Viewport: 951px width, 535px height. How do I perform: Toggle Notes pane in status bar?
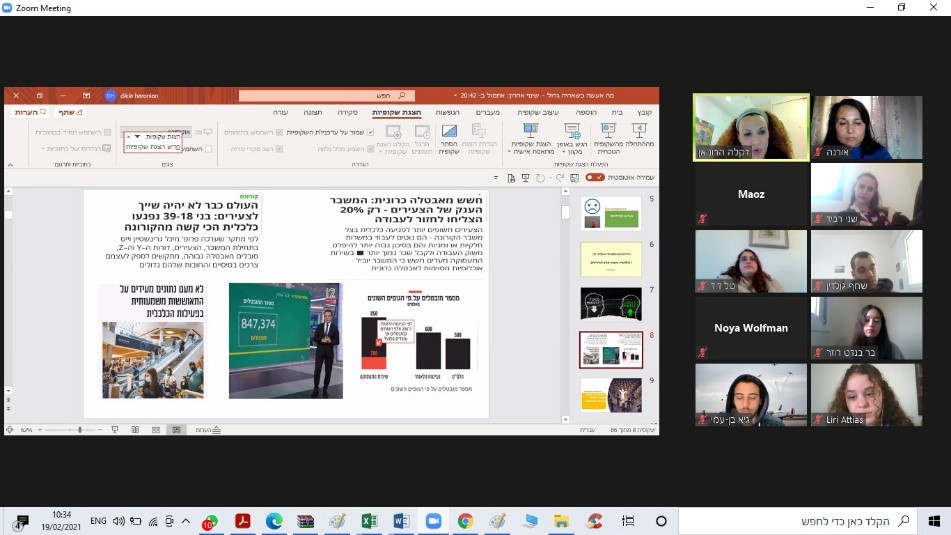[x=208, y=429]
